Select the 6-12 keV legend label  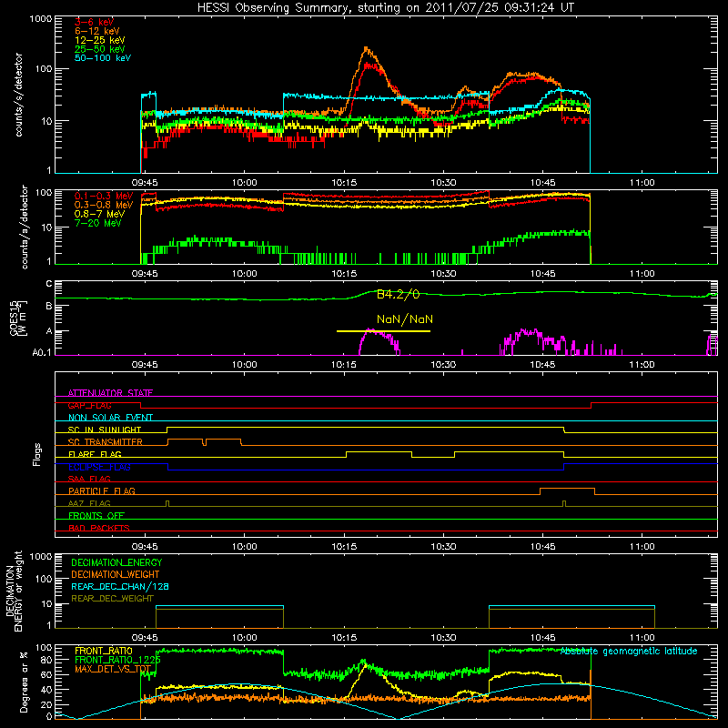97,31
